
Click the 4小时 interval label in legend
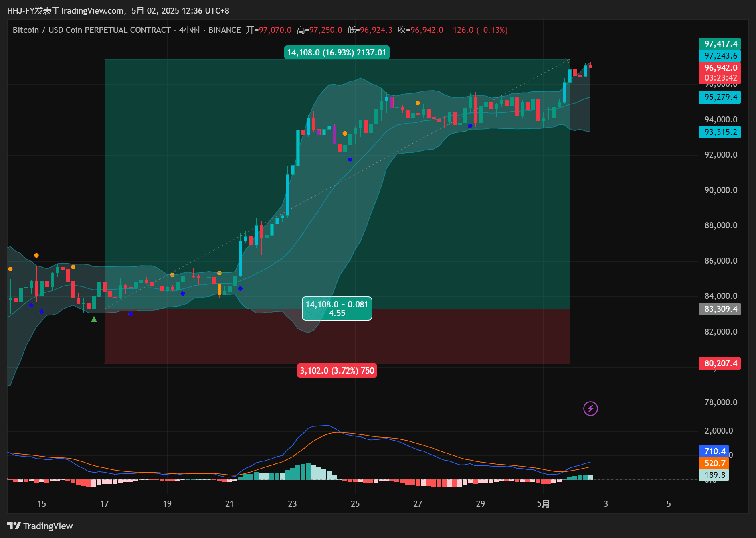[x=190, y=30]
